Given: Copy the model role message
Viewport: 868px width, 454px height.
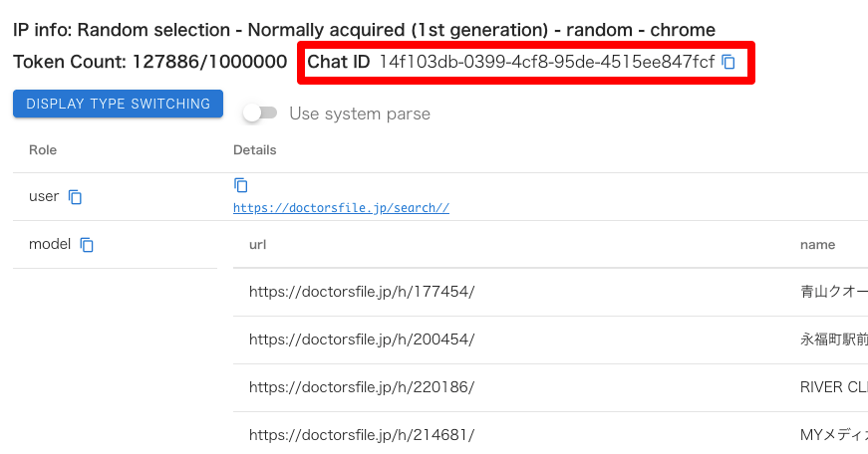Looking at the screenshot, I should (x=87, y=245).
